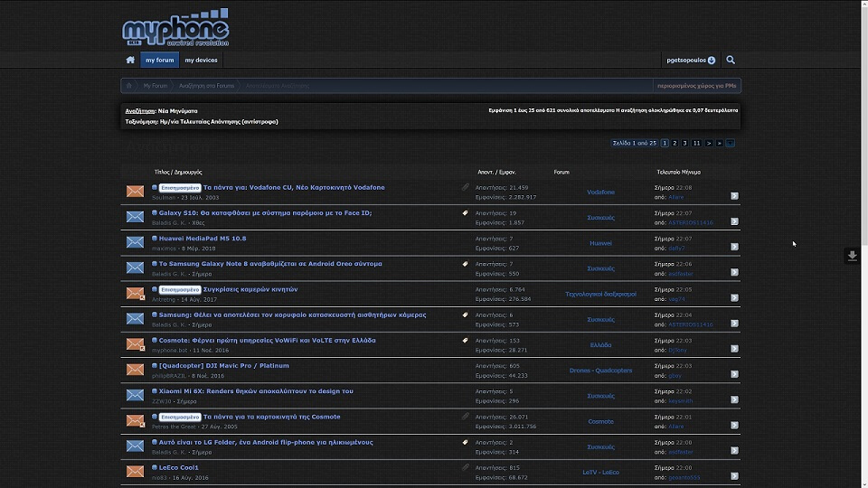This screenshot has height=488, width=868.
Task: Go to last post of Xiaomi Mi 6X thread
Action: [734, 399]
